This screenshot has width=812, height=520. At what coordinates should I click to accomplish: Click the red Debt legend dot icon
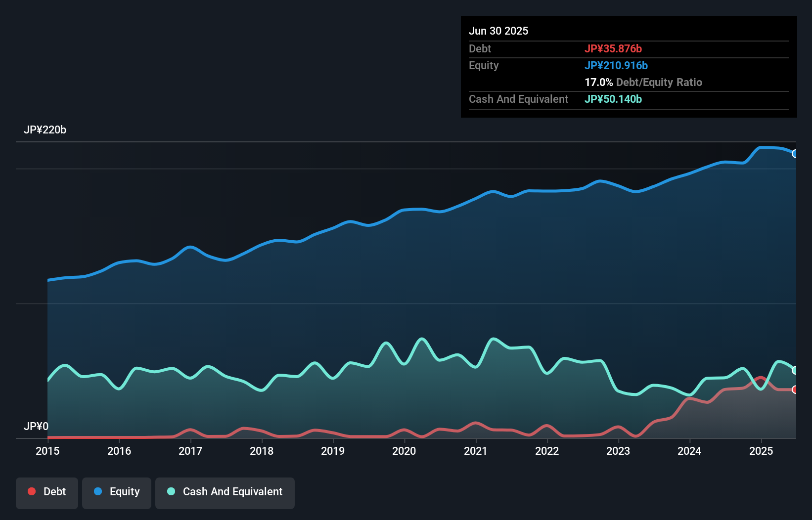click(x=31, y=491)
